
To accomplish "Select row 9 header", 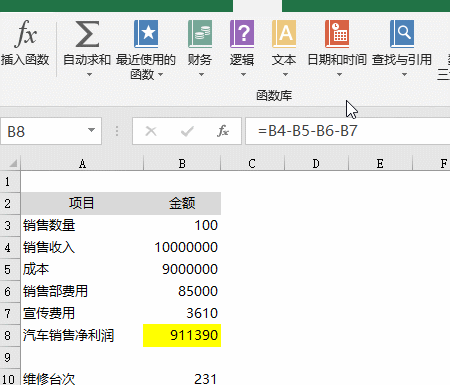I will [x=10, y=357].
